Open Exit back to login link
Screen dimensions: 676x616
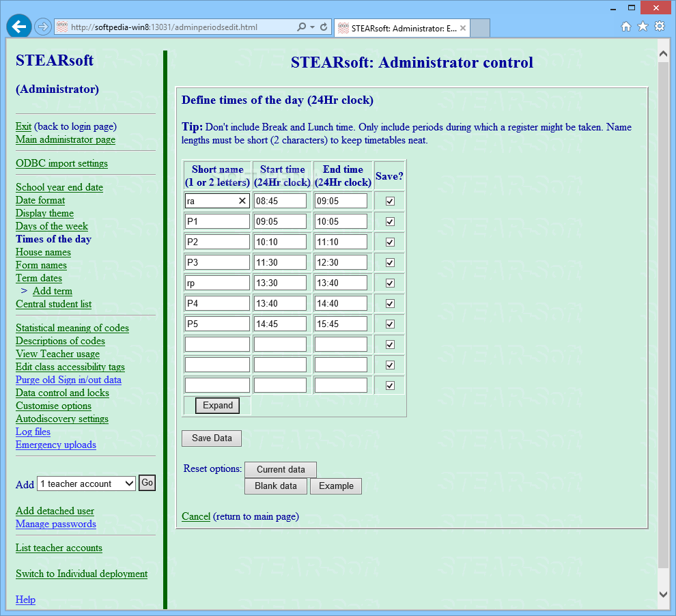click(x=23, y=126)
